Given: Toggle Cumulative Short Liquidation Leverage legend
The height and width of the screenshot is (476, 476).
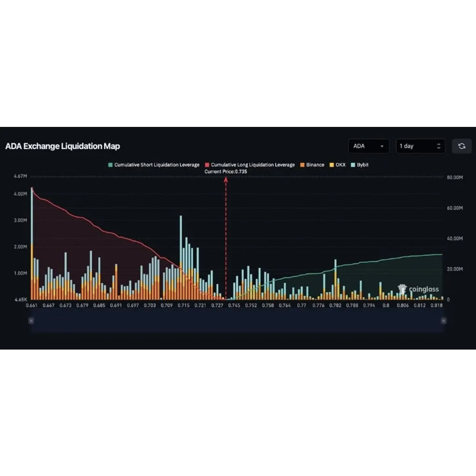Looking at the screenshot, I should point(154,165).
